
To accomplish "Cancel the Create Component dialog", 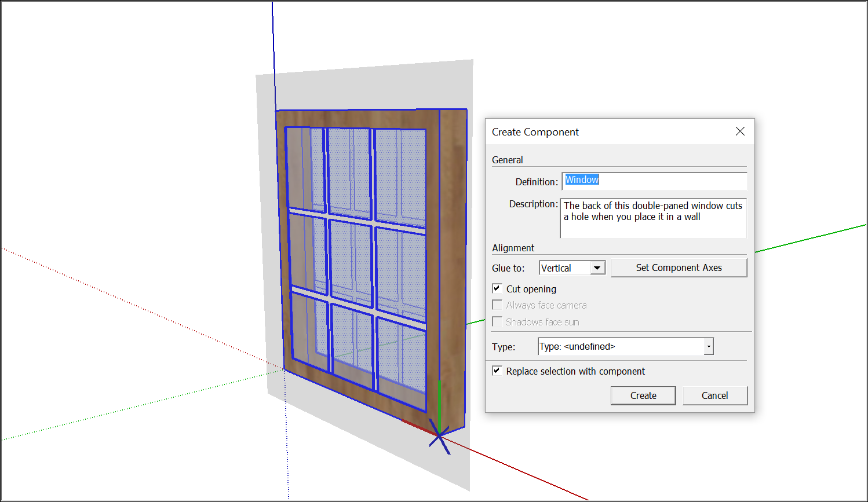I will (x=714, y=395).
